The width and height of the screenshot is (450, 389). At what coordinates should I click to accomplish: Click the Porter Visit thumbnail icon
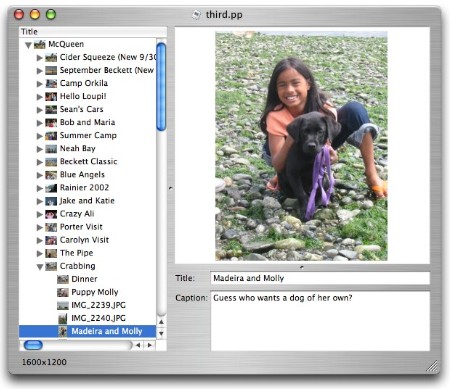coord(51,227)
